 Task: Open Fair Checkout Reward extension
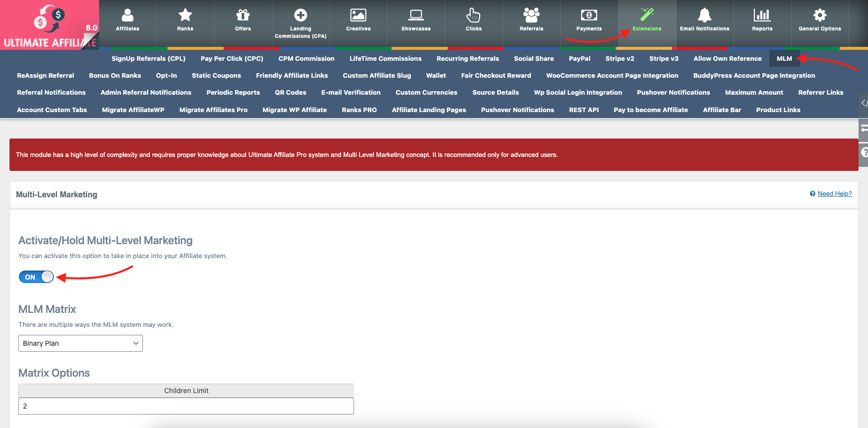click(496, 76)
